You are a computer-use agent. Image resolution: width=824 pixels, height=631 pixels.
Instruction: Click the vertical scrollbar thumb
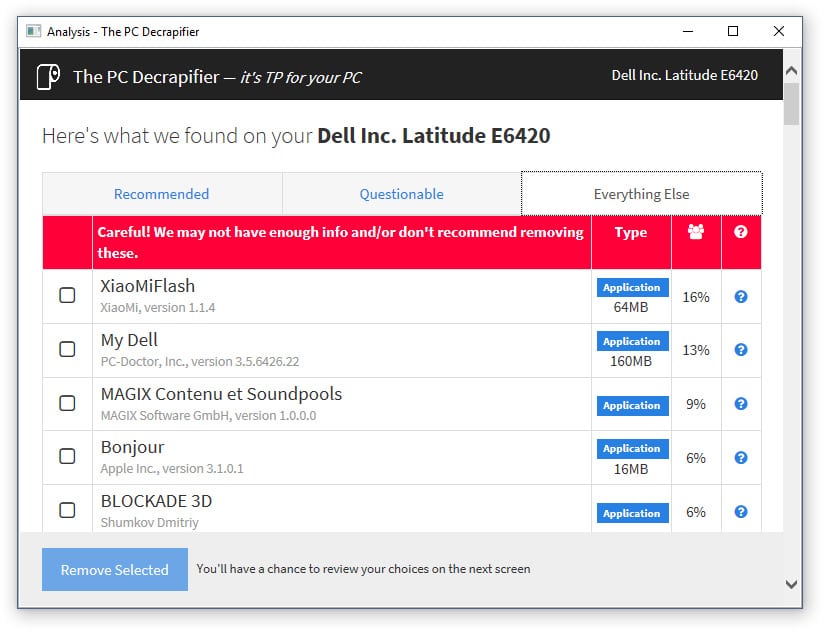coord(791,104)
